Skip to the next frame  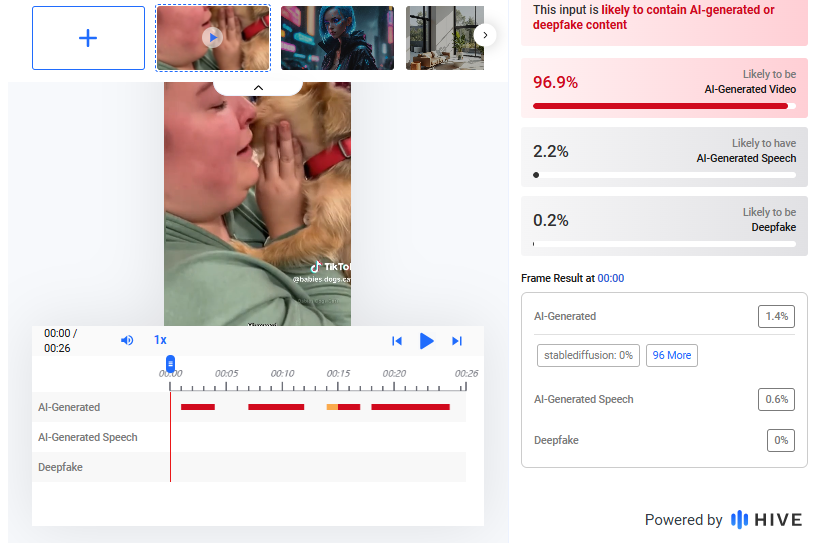457,341
